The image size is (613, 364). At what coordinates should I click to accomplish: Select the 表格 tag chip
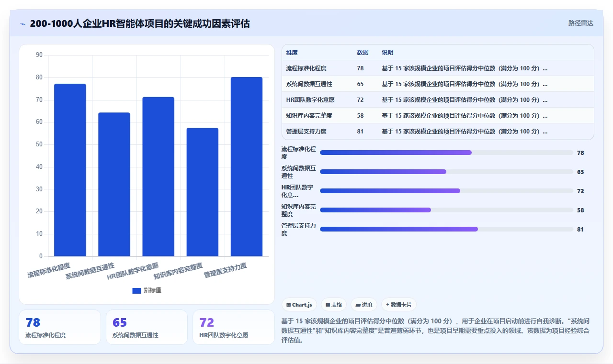(334, 305)
